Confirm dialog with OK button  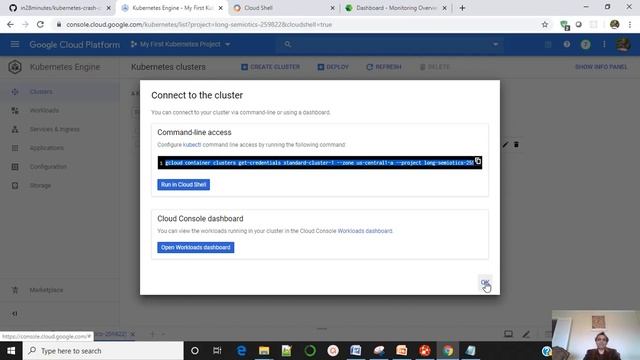[x=484, y=282]
